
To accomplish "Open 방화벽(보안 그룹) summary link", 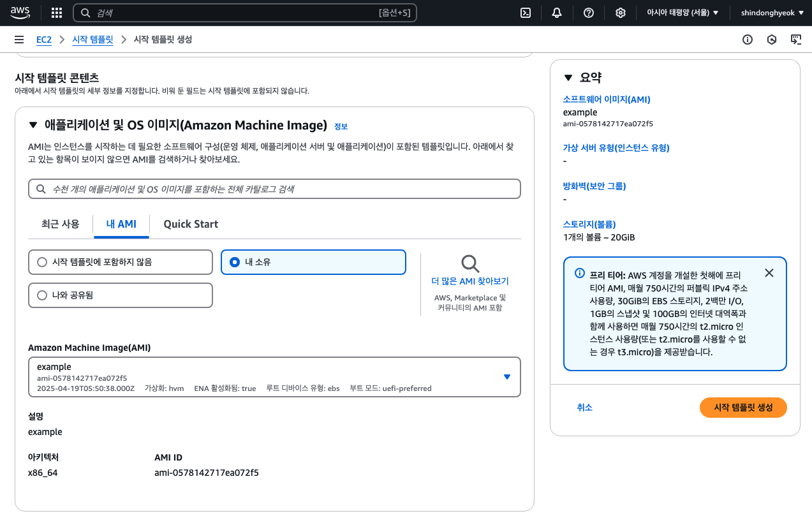I will coord(594,186).
